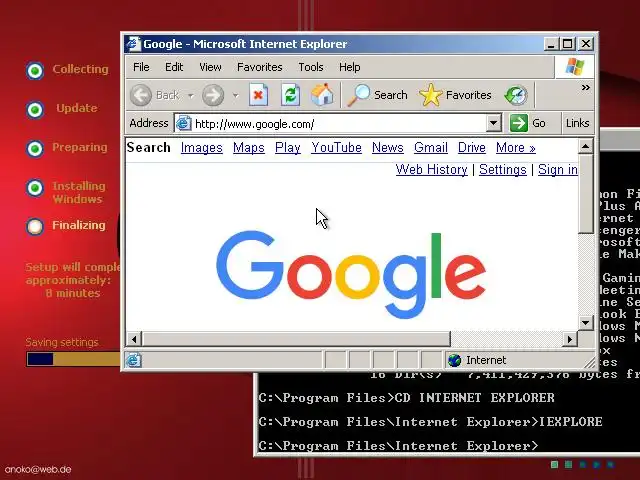Click the vertical scrollbar thumb
The height and width of the screenshot is (480, 640).
[x=585, y=193]
